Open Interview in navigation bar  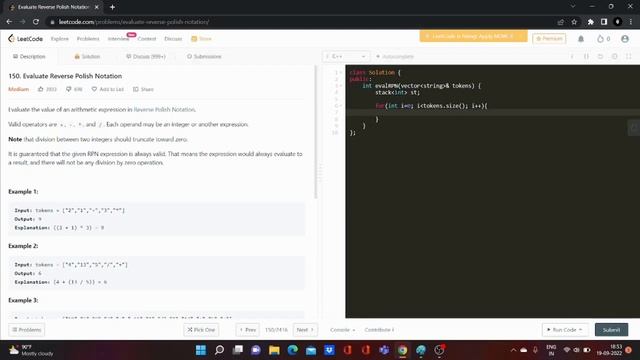[118, 39]
